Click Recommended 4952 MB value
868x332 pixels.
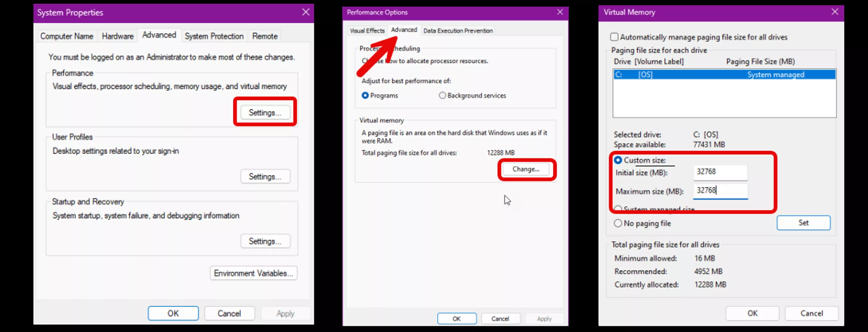point(708,271)
